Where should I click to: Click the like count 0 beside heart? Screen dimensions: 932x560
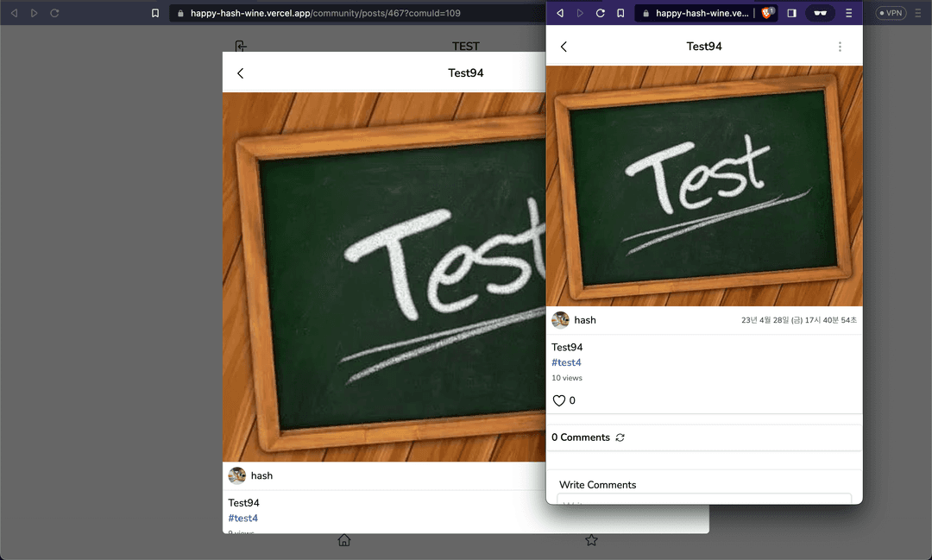click(x=572, y=400)
